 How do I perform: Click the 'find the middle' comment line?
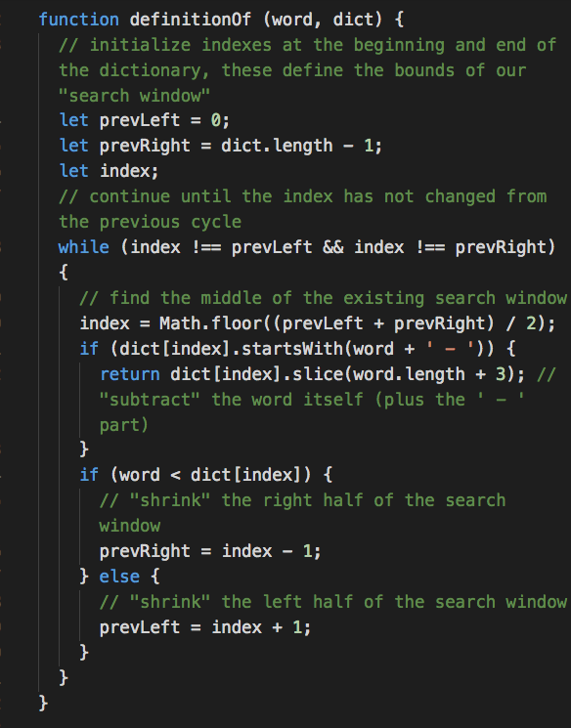tap(323, 298)
